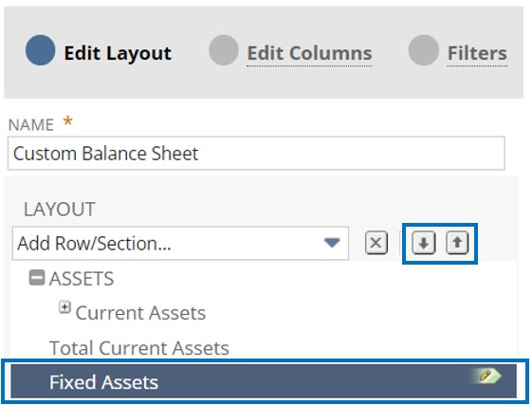Collapse the ASSETS section minus icon
The image size is (532, 405).
tap(37, 278)
